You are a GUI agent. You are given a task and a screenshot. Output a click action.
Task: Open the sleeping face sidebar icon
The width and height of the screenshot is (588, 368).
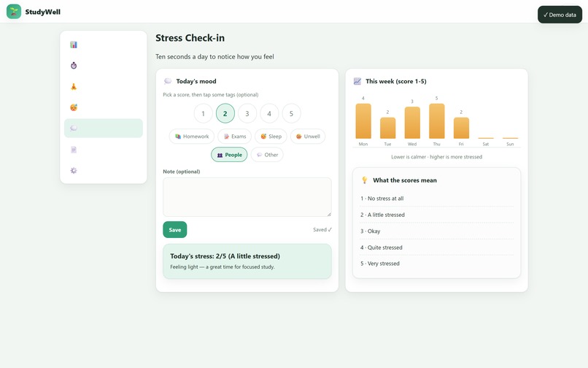click(x=74, y=107)
